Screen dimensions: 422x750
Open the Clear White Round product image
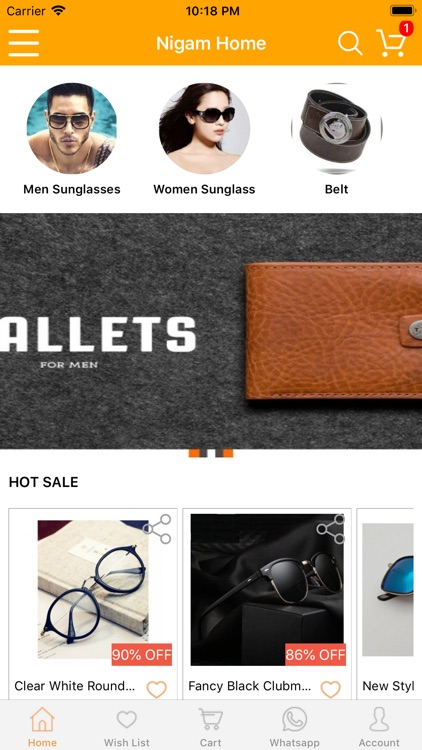point(93,589)
